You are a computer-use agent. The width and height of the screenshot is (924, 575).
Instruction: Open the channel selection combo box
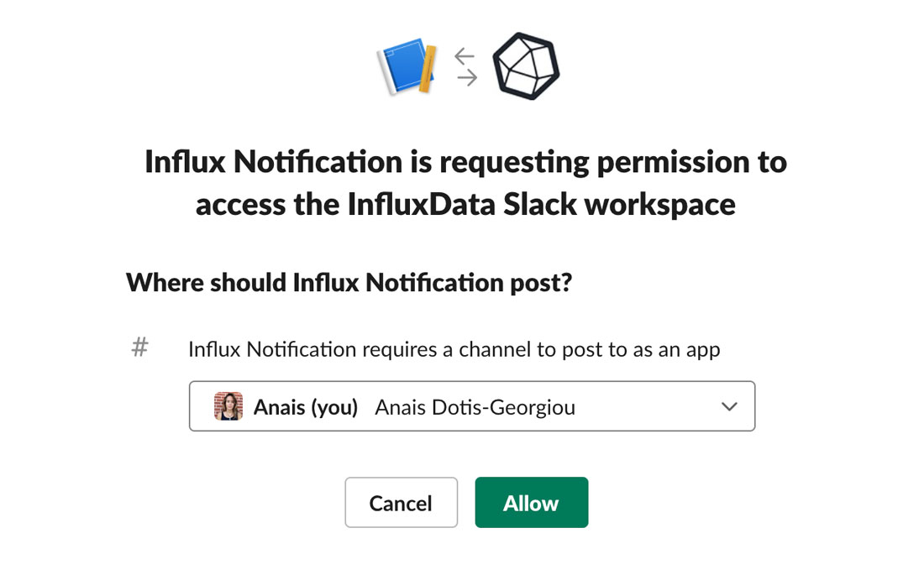click(x=471, y=407)
